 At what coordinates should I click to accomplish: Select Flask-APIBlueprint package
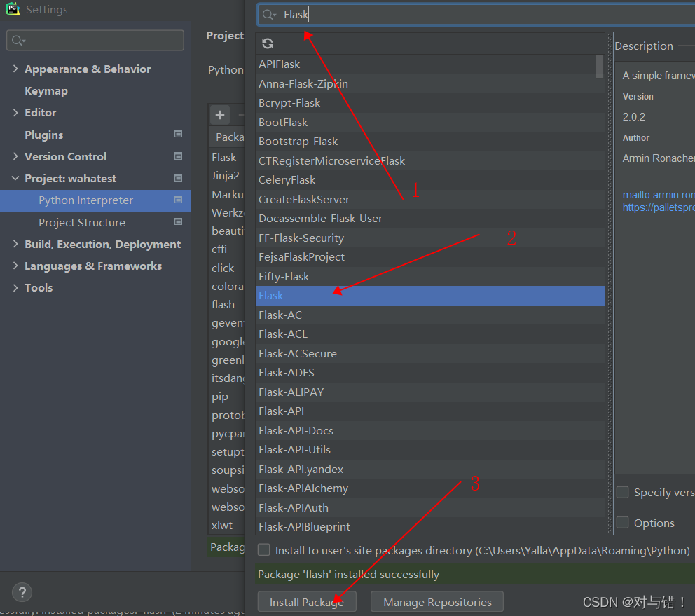tap(430, 527)
